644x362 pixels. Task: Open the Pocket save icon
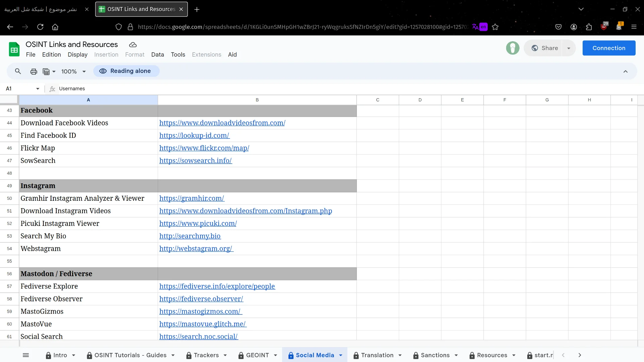(558, 27)
